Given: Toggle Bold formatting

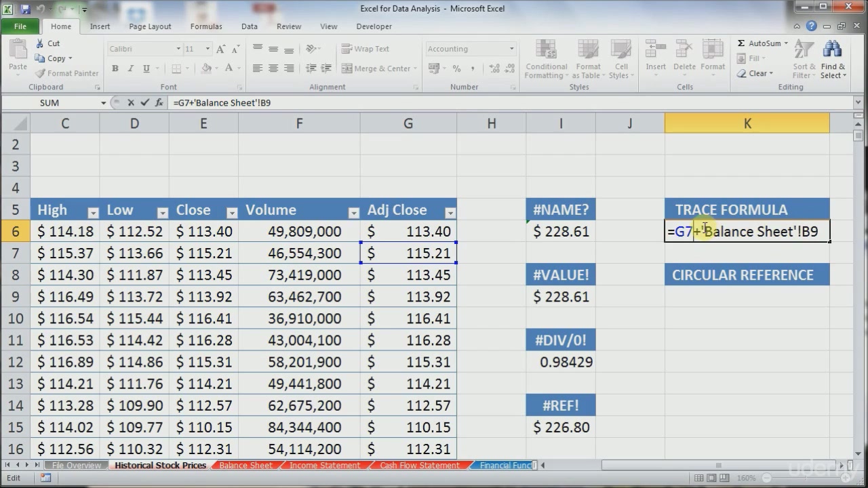Looking at the screenshot, I should 115,68.
